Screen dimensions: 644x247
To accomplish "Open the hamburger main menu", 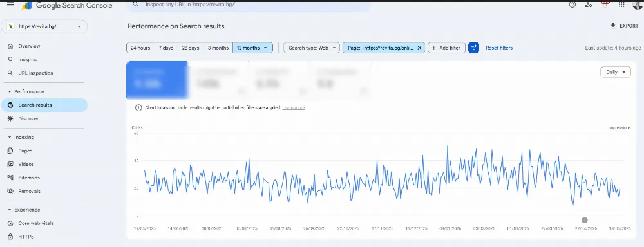I will pyautogui.click(x=10, y=5).
